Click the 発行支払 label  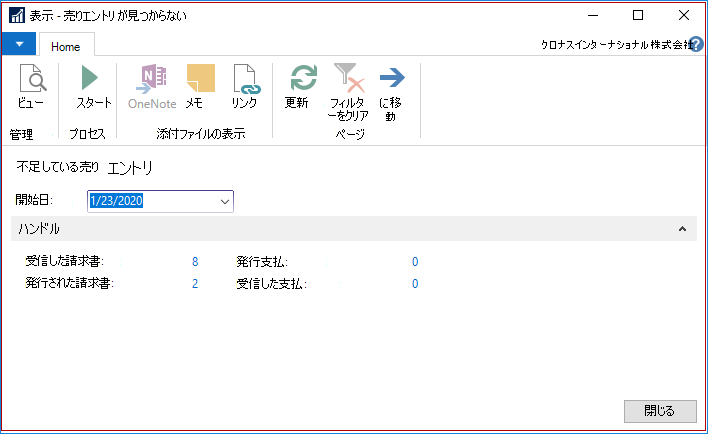[262, 262]
